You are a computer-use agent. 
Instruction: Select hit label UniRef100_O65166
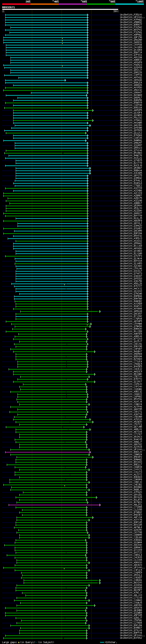(131, 80)
